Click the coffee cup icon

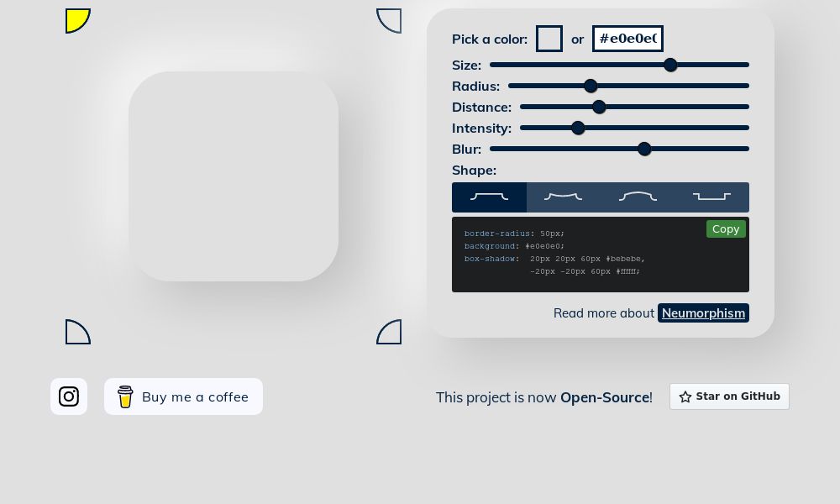(x=125, y=396)
